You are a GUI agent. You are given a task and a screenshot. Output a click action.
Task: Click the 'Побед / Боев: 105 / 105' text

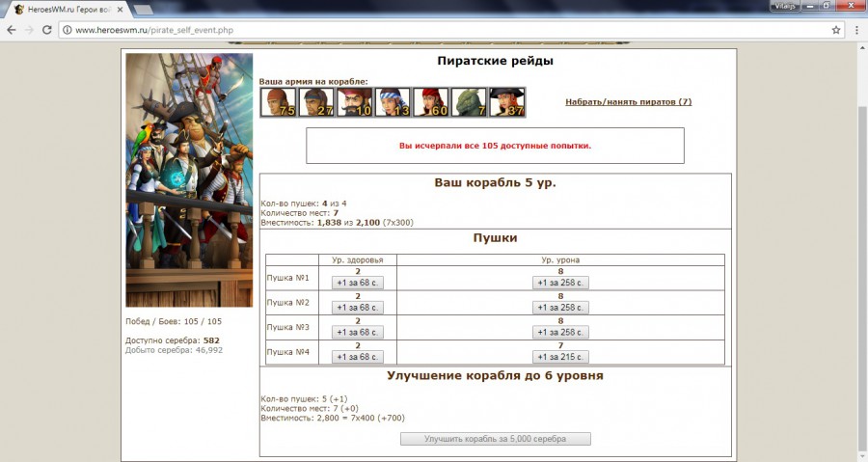point(174,321)
